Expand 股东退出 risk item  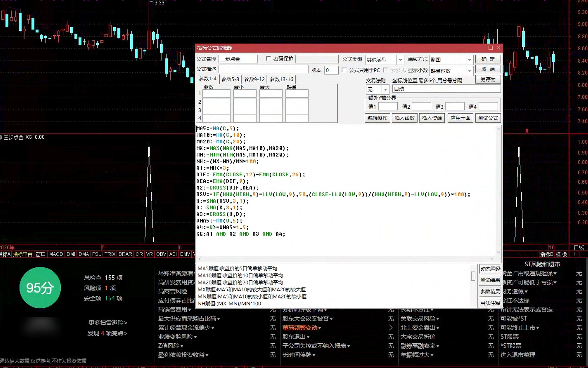[x=296, y=337]
